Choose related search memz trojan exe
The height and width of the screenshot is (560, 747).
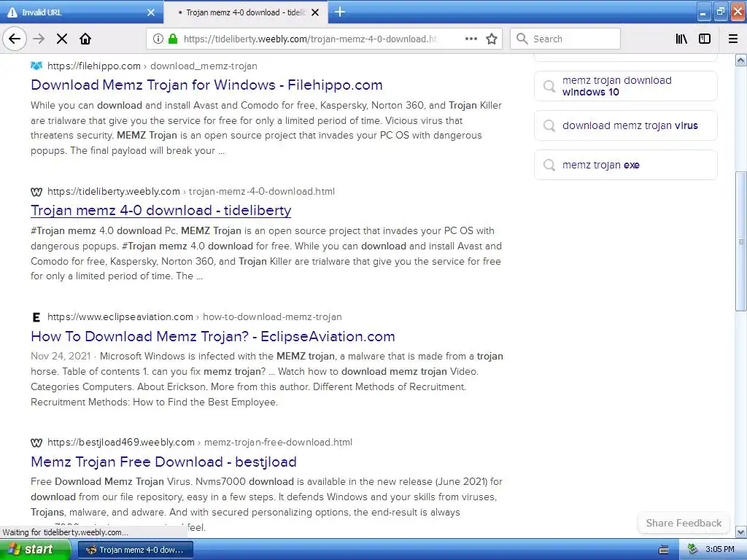[x=625, y=166]
